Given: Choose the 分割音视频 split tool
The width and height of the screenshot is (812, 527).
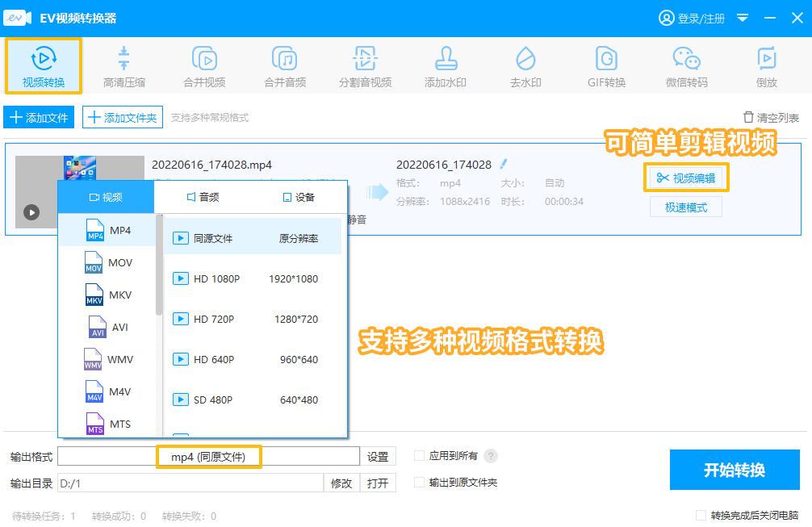Looking at the screenshot, I should 365,66.
